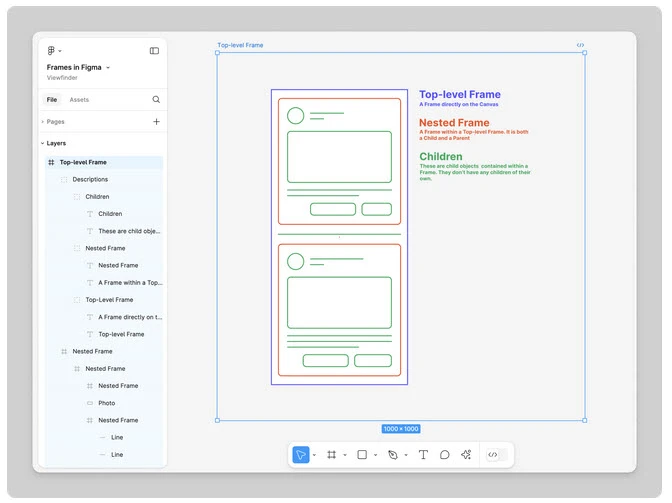Click bottom-right selection handle of frame
Screen dimensions: 672x503
pos(585,420)
